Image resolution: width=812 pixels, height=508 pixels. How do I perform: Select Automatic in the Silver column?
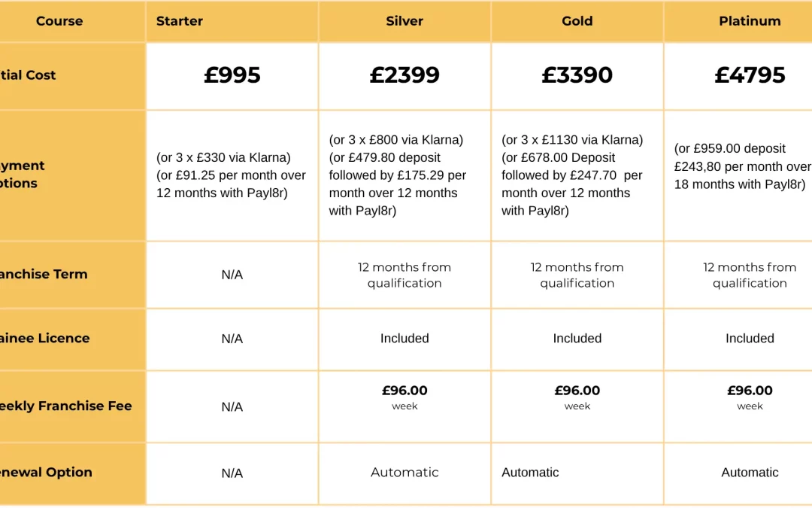click(x=404, y=473)
